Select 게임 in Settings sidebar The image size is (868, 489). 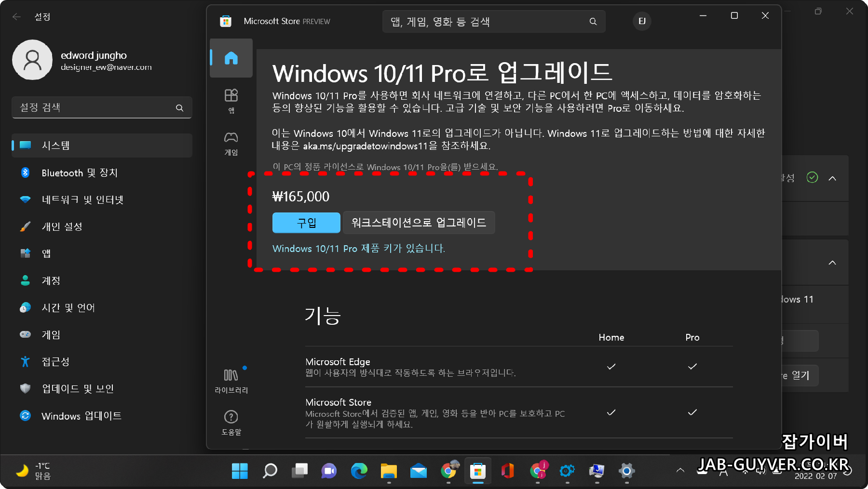click(x=102, y=334)
